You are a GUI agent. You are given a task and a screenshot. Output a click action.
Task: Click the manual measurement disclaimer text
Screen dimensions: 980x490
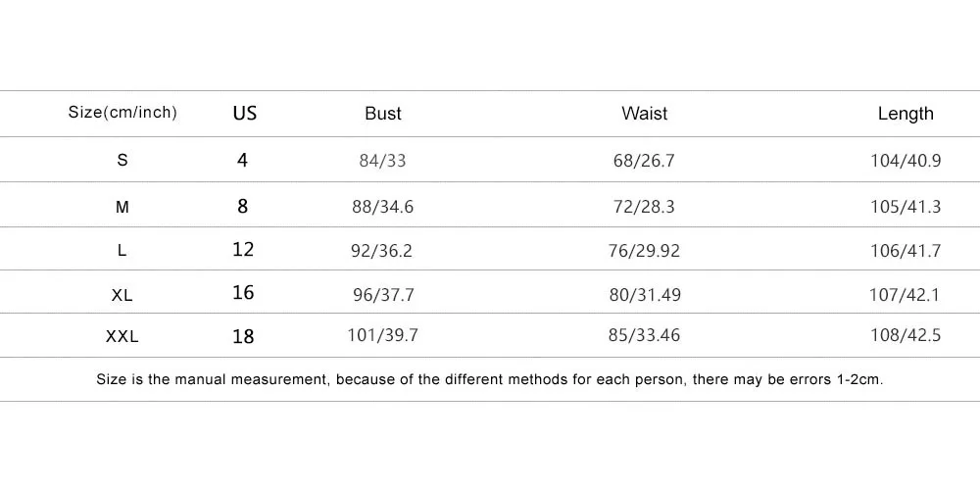click(490, 379)
